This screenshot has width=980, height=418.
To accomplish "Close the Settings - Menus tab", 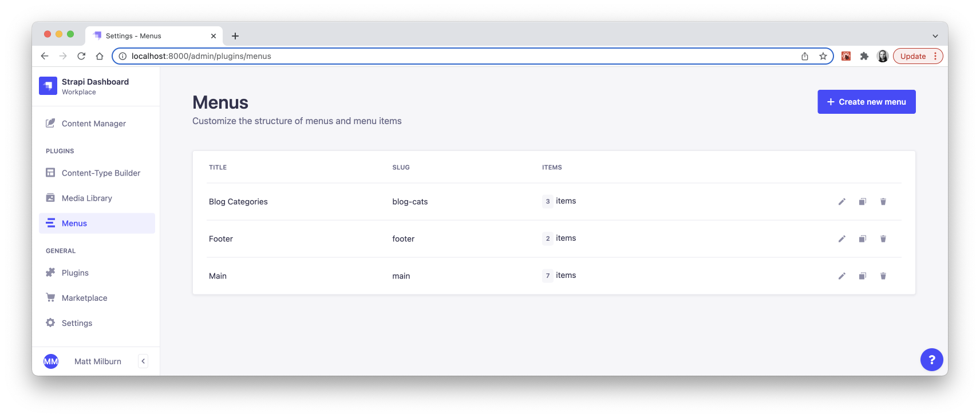I will click(214, 36).
